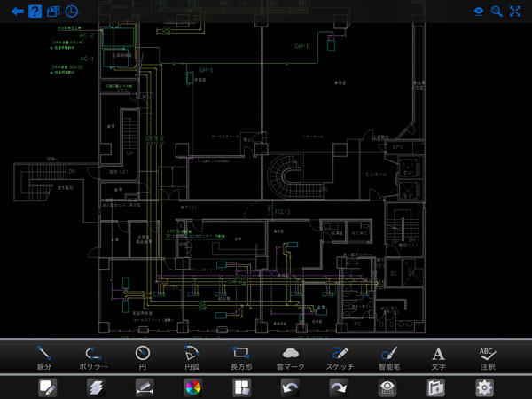532x399 pixels.
Task: Select the 雲マーク cloud mark tool
Action: [291, 357]
